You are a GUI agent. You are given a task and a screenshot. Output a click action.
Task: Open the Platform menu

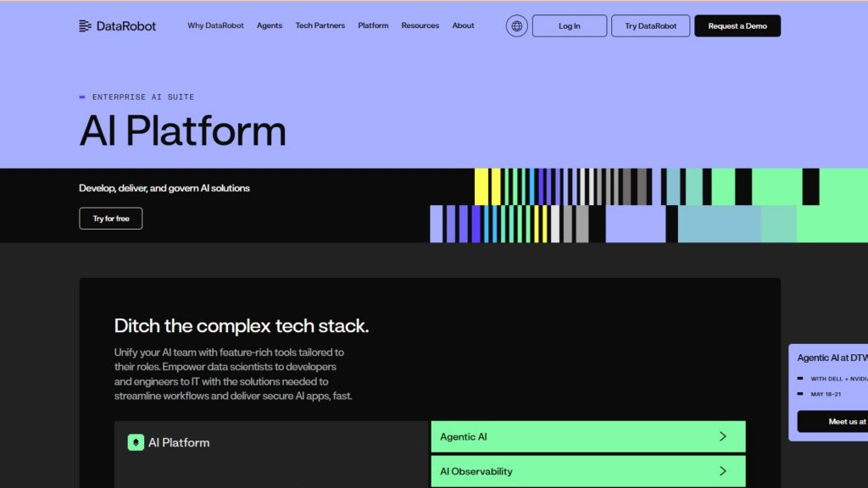(373, 25)
